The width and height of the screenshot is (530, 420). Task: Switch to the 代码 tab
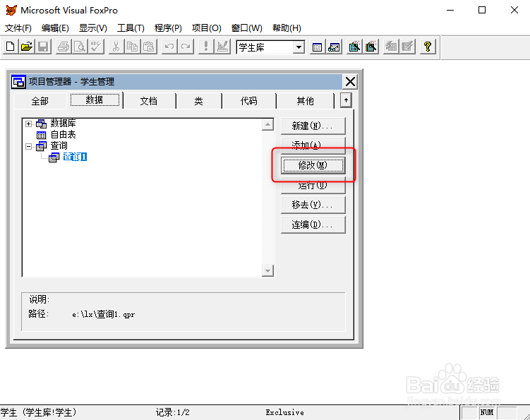[x=249, y=101]
